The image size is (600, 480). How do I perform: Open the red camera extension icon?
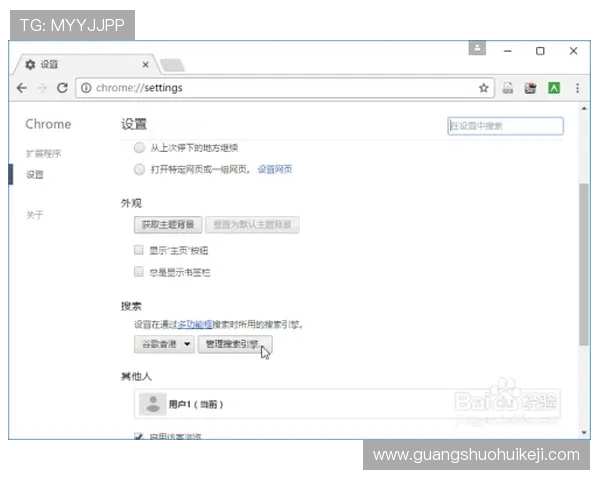530,88
